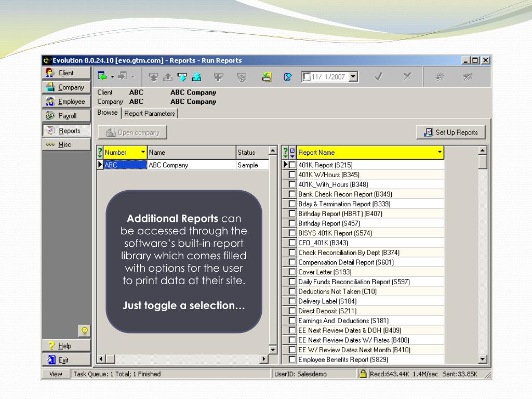This screenshot has height=399, width=532.
Task: Open the Report Name column dropdown arrow
Action: click(440, 152)
